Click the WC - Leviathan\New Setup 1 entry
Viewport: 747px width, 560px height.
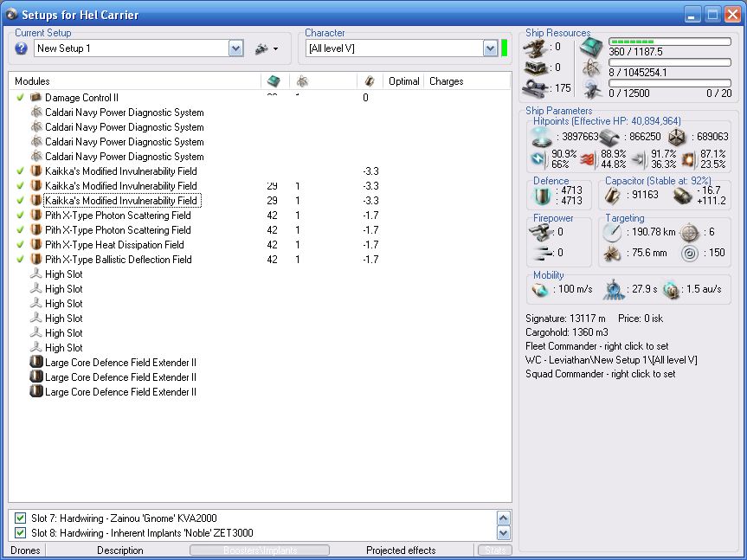click(611, 360)
